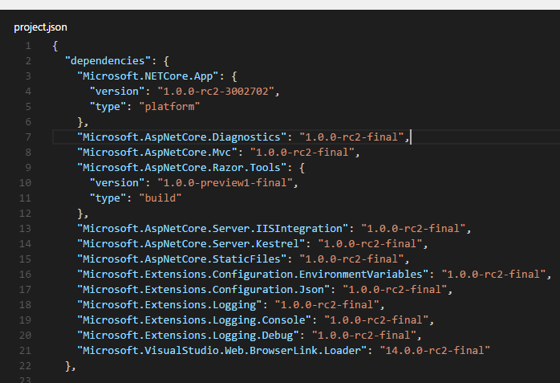The image size is (560, 383).
Task: Click the "build" type value
Action: [160, 198]
